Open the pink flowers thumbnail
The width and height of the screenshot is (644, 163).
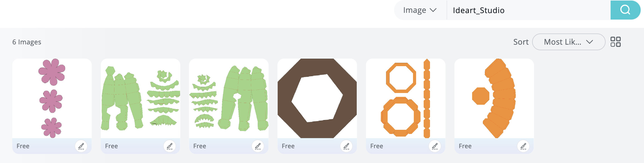(x=52, y=98)
